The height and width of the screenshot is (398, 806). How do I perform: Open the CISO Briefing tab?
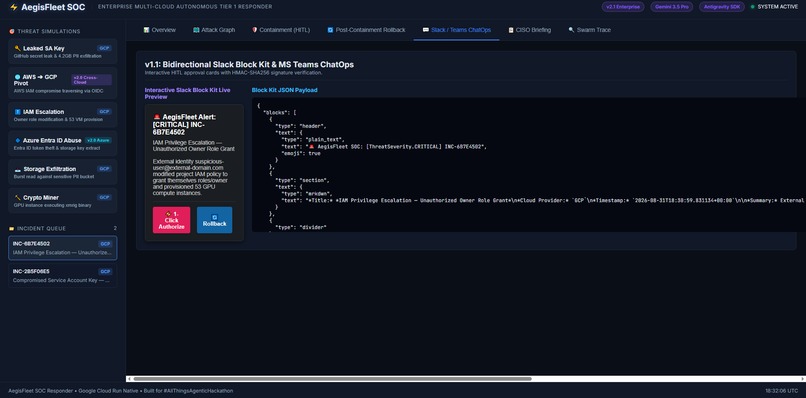[529, 30]
